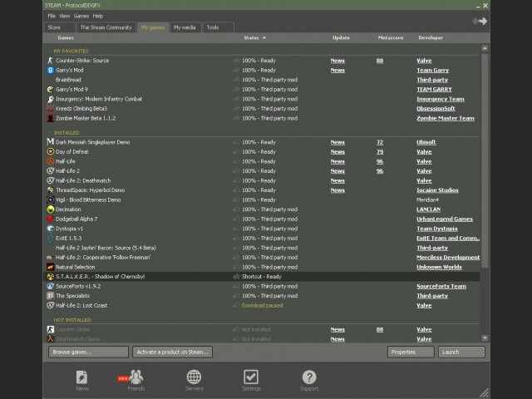Viewport: 532px width, 399px height.
Task: Click the Dark Messiah Singleplayer Demo icon
Action: tap(50, 142)
